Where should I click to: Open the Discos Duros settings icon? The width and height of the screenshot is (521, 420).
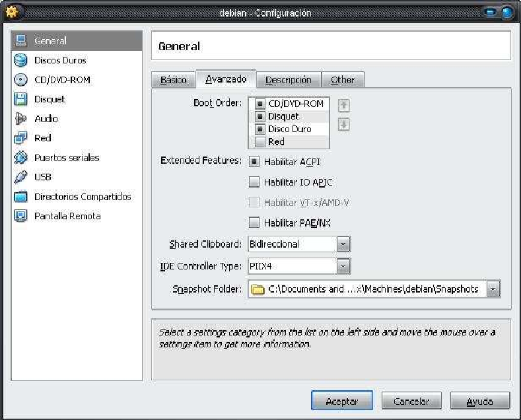[20, 60]
